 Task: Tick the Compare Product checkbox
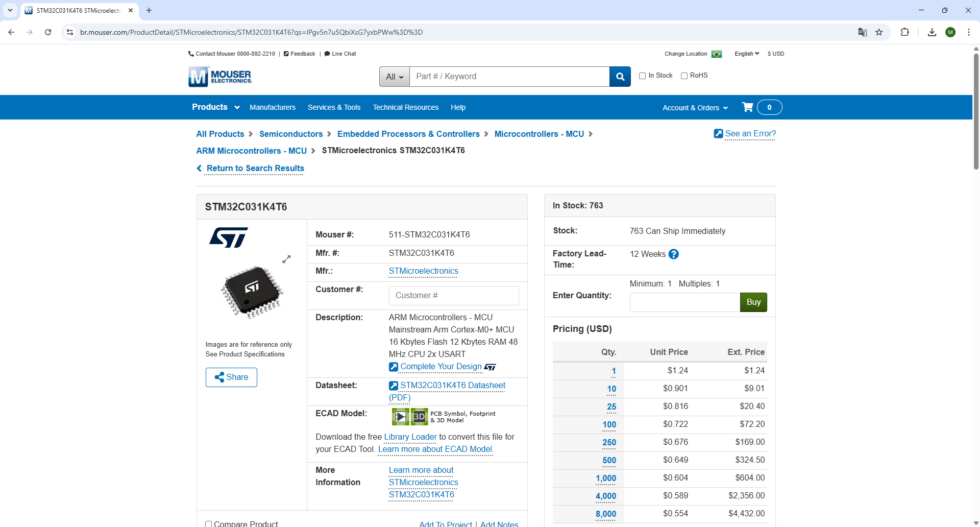[208, 523]
